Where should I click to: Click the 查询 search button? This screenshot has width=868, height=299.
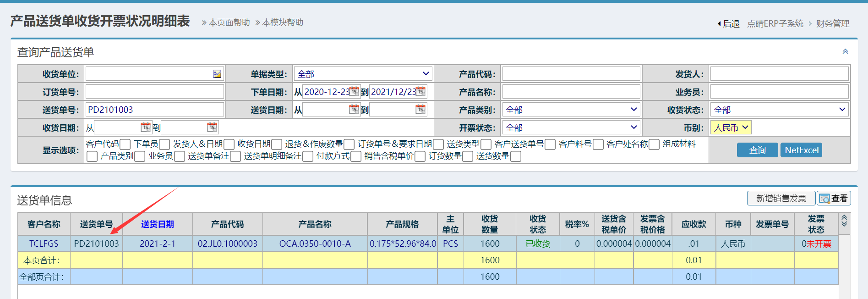coord(757,150)
